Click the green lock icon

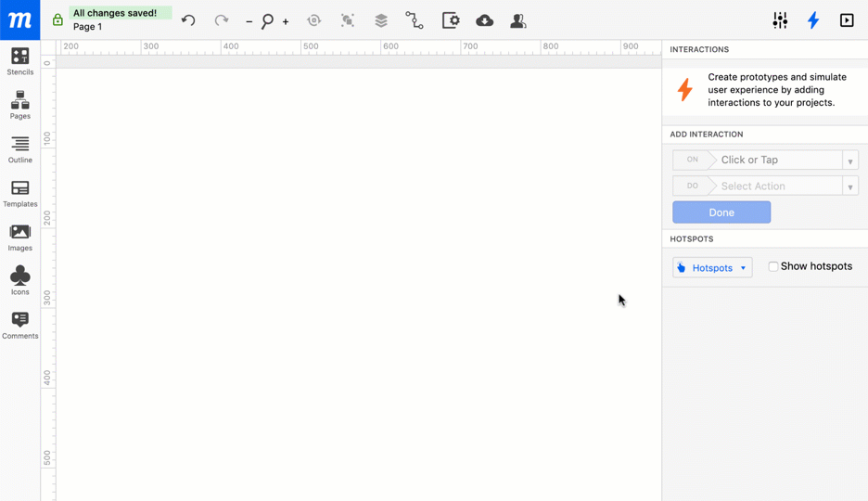point(57,19)
